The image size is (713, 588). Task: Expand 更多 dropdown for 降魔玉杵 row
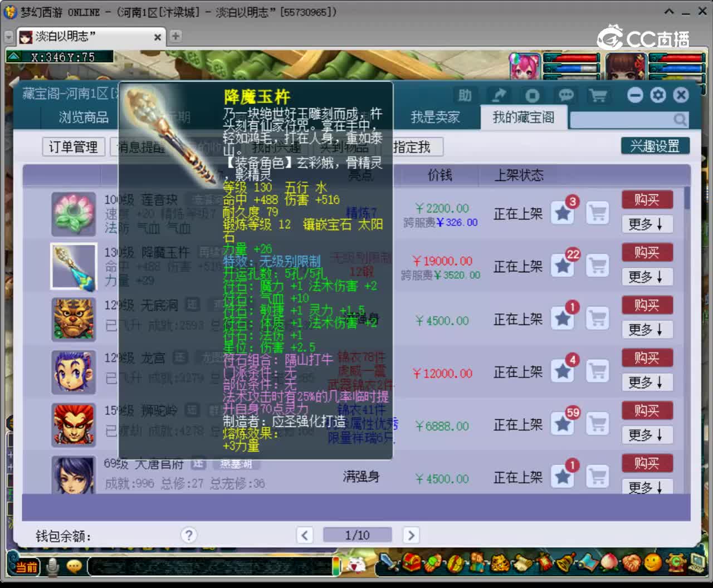(647, 277)
